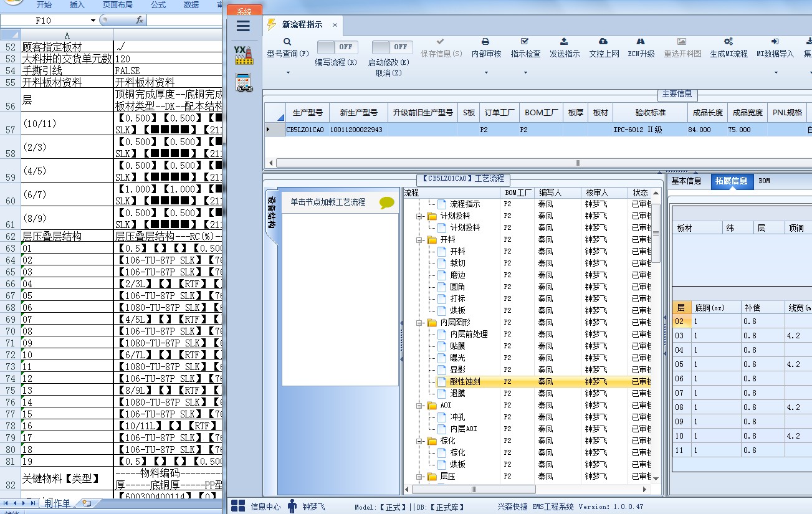Select the CB5LZ01CA0 生产型号 cell
Screen dimensions: 812x514
tap(307, 130)
